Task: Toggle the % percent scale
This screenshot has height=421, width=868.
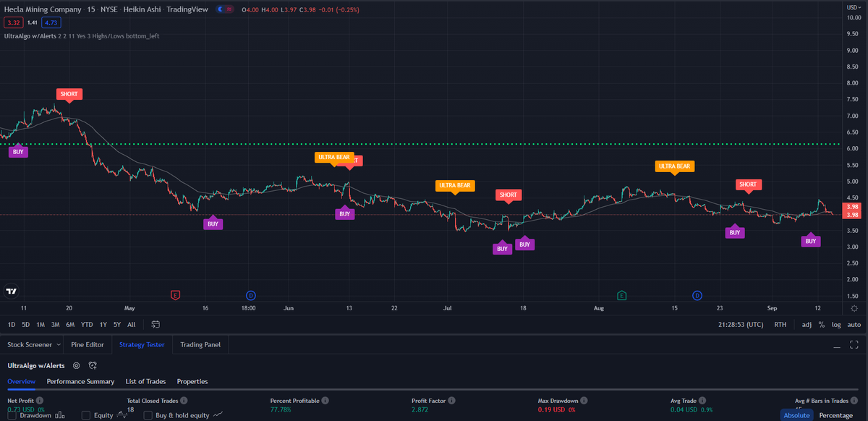Action: click(822, 325)
